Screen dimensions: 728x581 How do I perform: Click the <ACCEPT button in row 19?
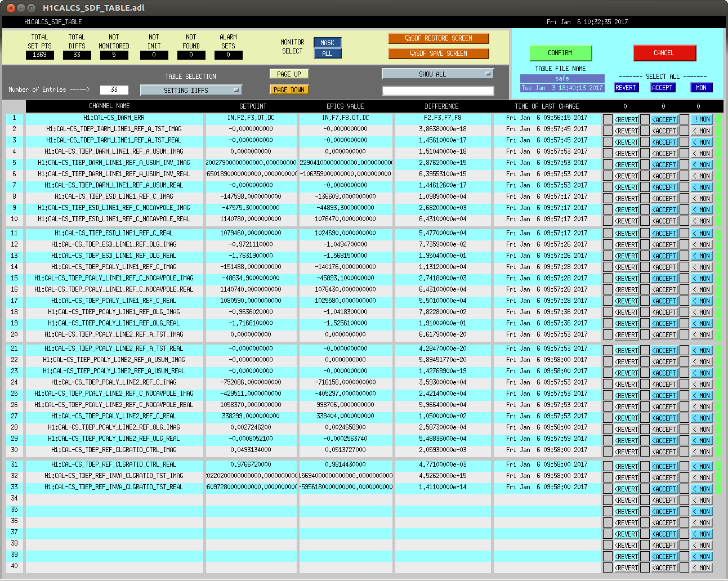664,323
